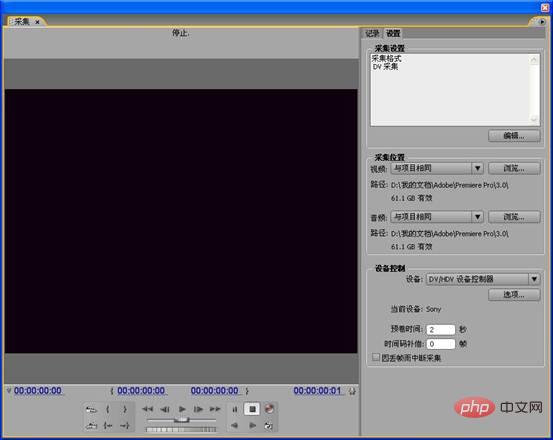
Task: Step back one frame
Action: [165, 409]
